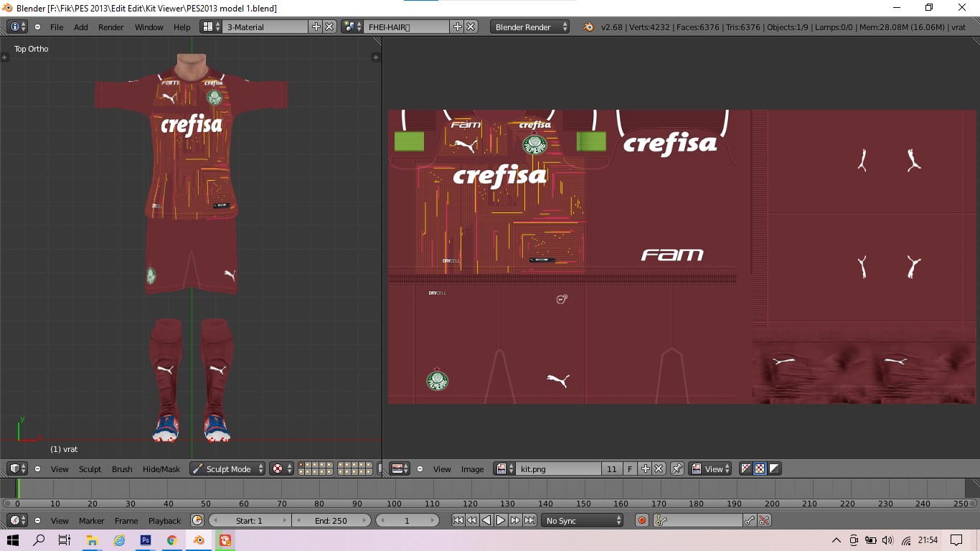
Task: Open the Marker menu
Action: coord(92,520)
